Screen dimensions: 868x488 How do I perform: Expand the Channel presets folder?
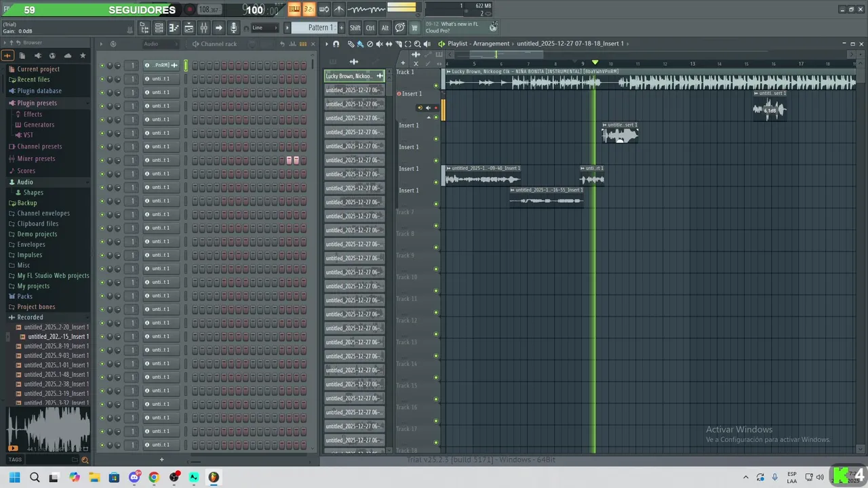click(x=39, y=146)
